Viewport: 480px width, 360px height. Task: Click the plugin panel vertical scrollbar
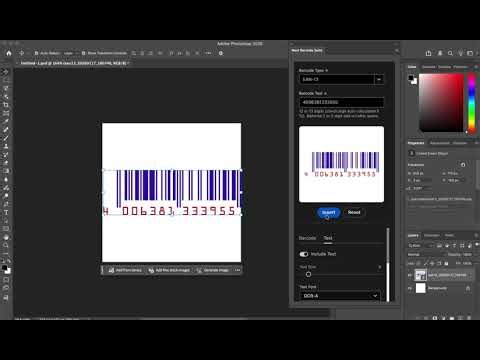(x=388, y=265)
